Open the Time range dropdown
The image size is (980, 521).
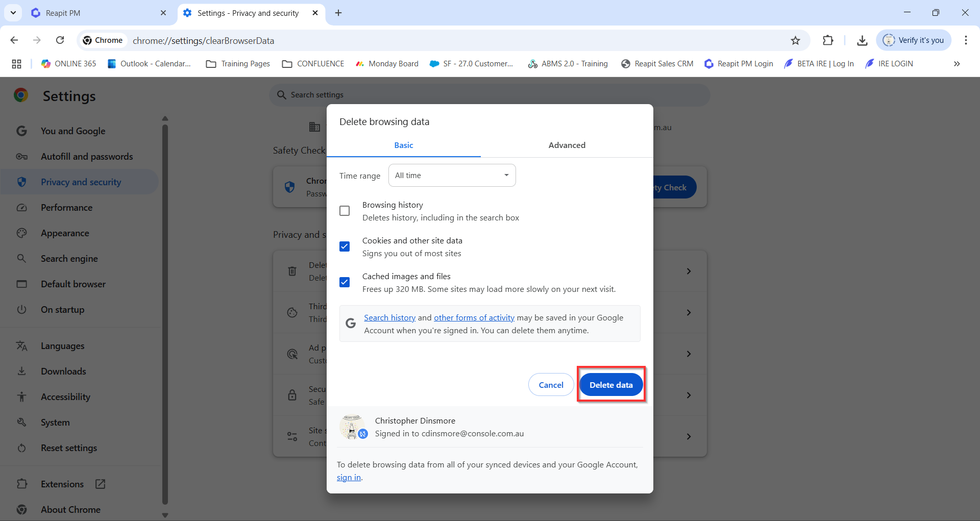tap(452, 176)
